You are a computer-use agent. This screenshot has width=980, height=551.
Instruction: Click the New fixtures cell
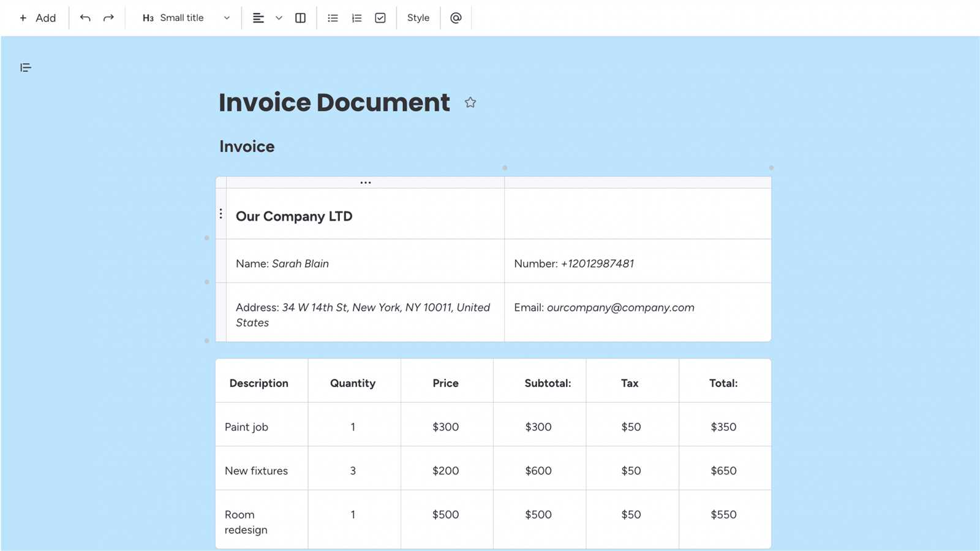click(x=262, y=468)
